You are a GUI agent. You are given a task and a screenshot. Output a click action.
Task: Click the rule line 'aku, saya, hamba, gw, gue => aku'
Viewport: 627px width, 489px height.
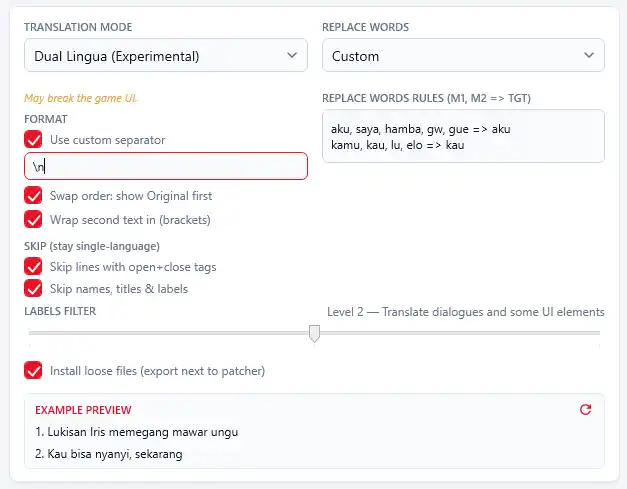421,129
